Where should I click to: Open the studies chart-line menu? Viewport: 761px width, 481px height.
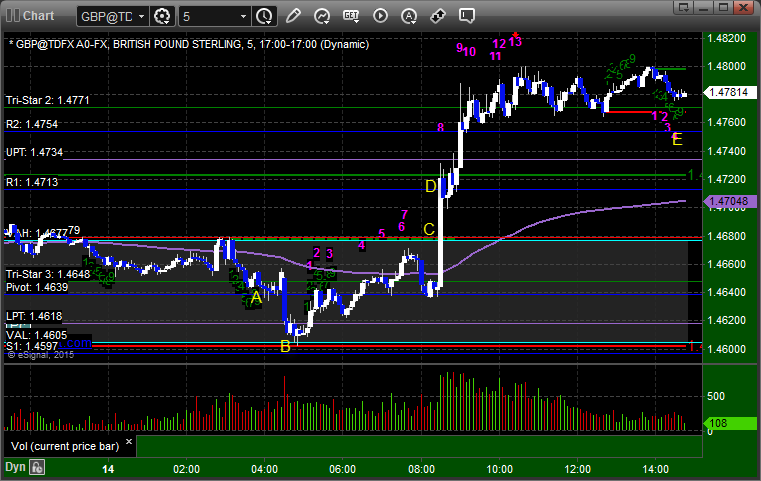(322, 16)
